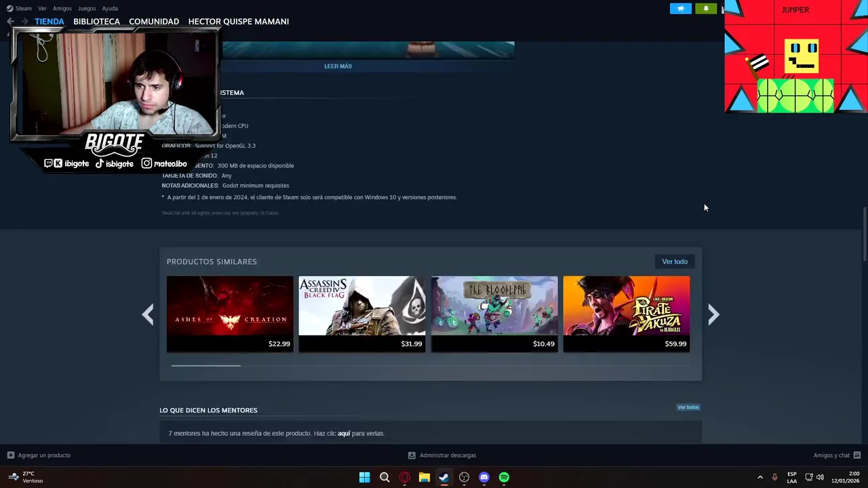The image size is (868, 488).
Task: Click the LO QUE DICEN LOS MENTORES heading
Action: point(208,410)
